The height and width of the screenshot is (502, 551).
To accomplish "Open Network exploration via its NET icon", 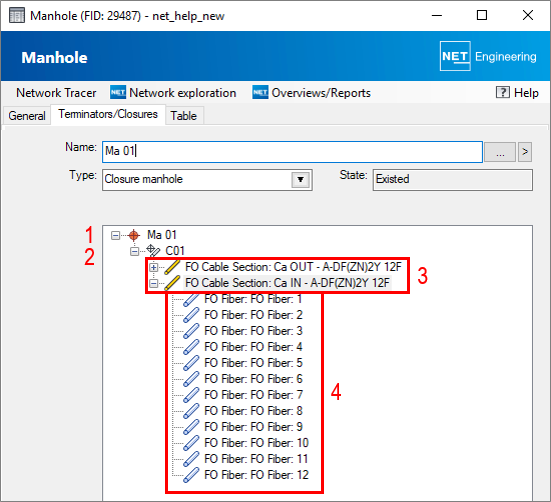I will click(118, 92).
